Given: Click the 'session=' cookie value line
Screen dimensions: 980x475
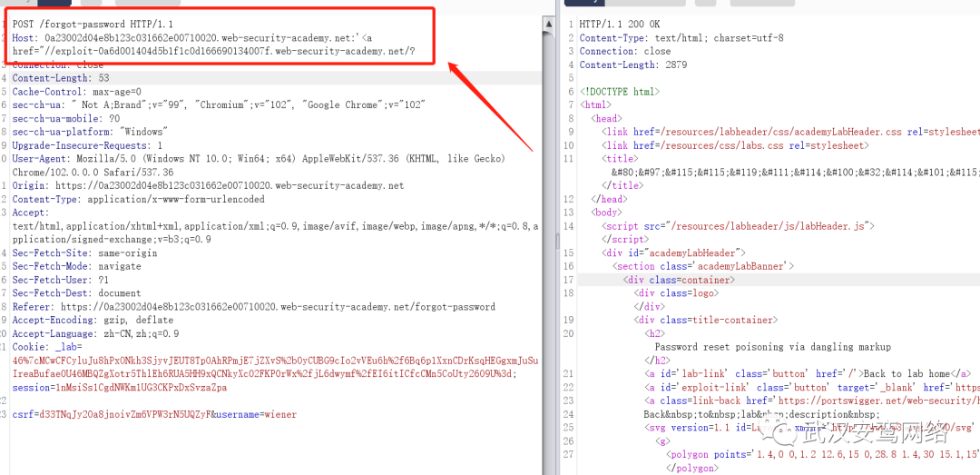Looking at the screenshot, I should coord(120,388).
